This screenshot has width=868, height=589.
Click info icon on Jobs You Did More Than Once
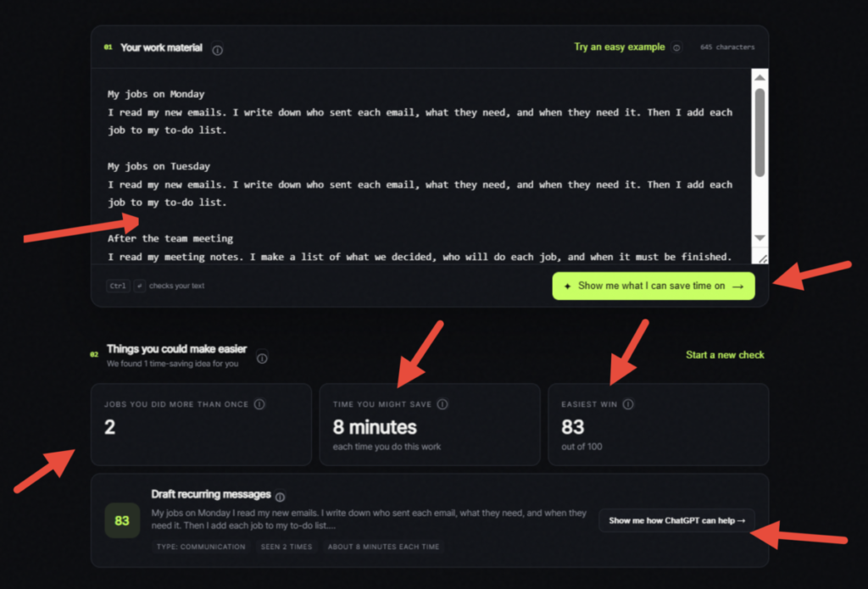(x=259, y=404)
